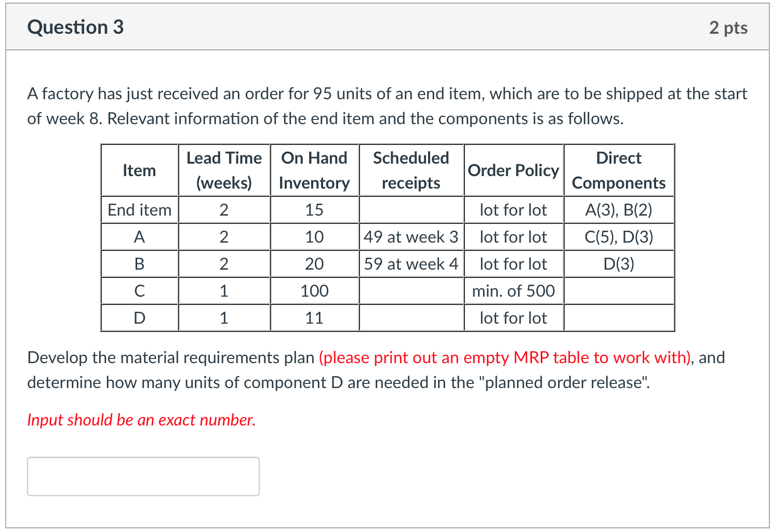Click the answer input field

pyautogui.click(x=143, y=476)
